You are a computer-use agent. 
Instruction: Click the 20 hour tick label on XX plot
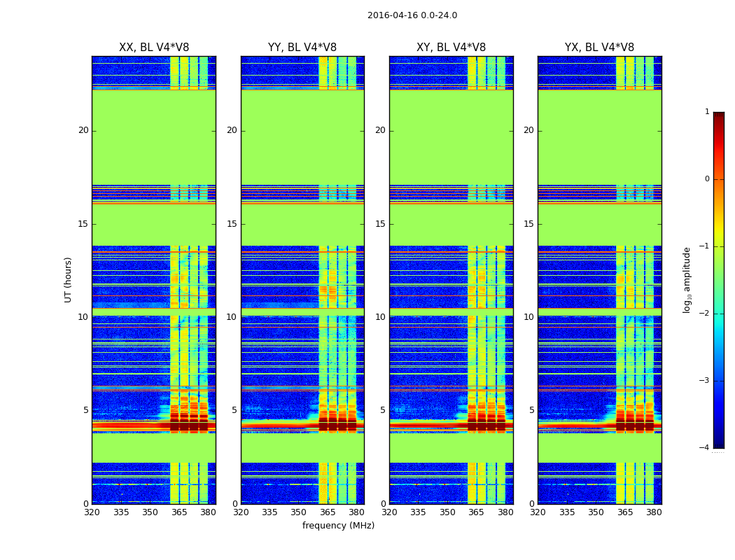click(x=83, y=130)
